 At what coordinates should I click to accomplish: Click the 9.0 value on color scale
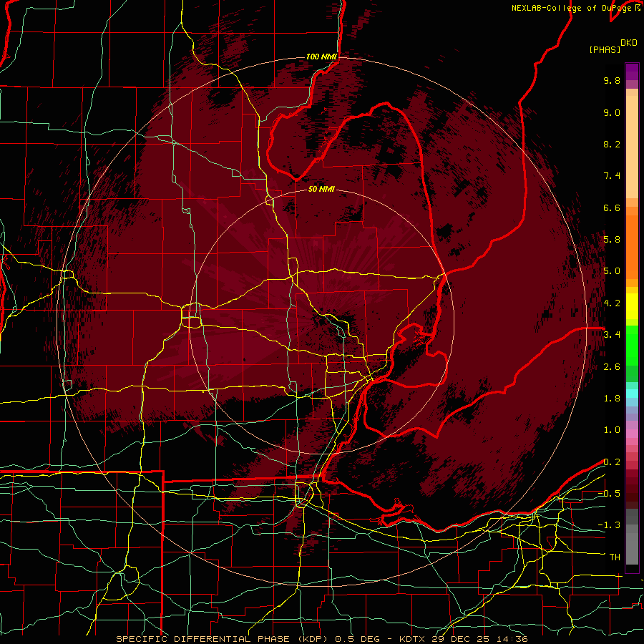(612, 112)
